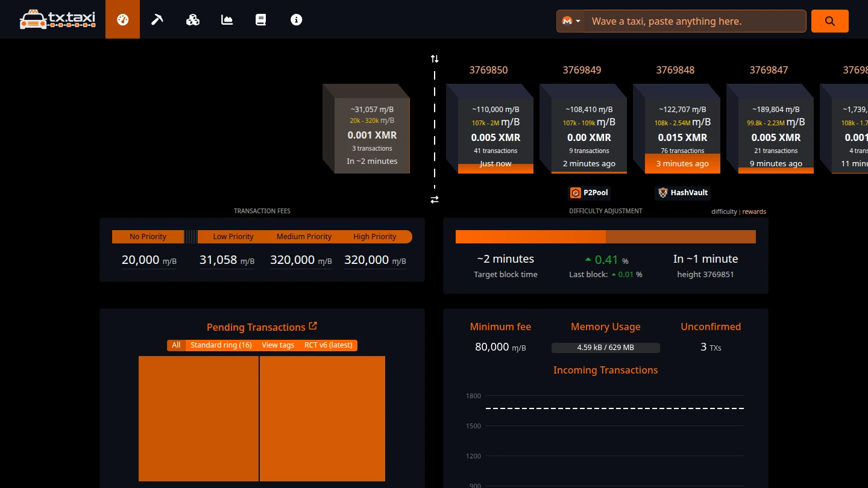
Task: Click the High Priority fee label
Action: pos(375,237)
